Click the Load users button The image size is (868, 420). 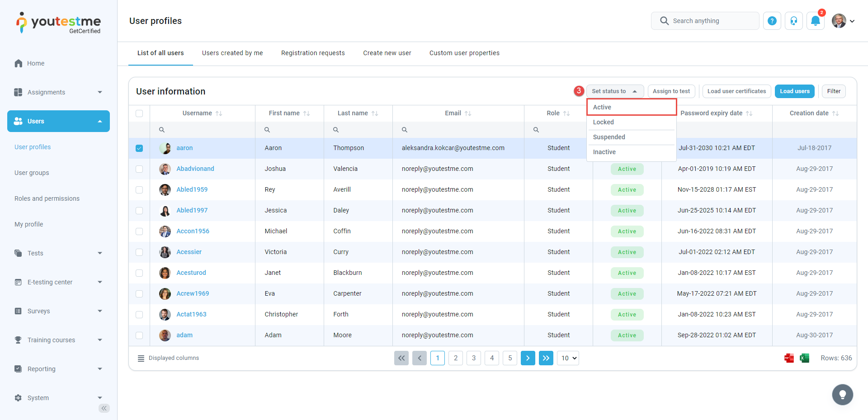tap(795, 91)
